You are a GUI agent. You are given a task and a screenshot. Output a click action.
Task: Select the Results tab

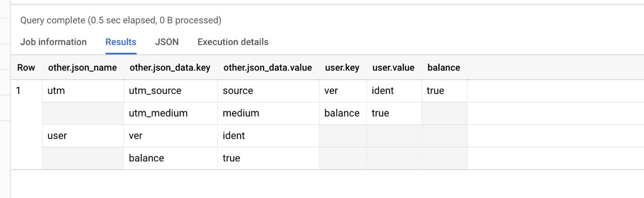(121, 42)
